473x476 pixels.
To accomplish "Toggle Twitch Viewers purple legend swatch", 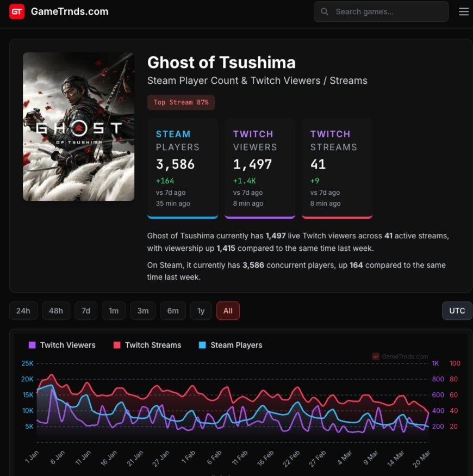I will tap(32, 345).
